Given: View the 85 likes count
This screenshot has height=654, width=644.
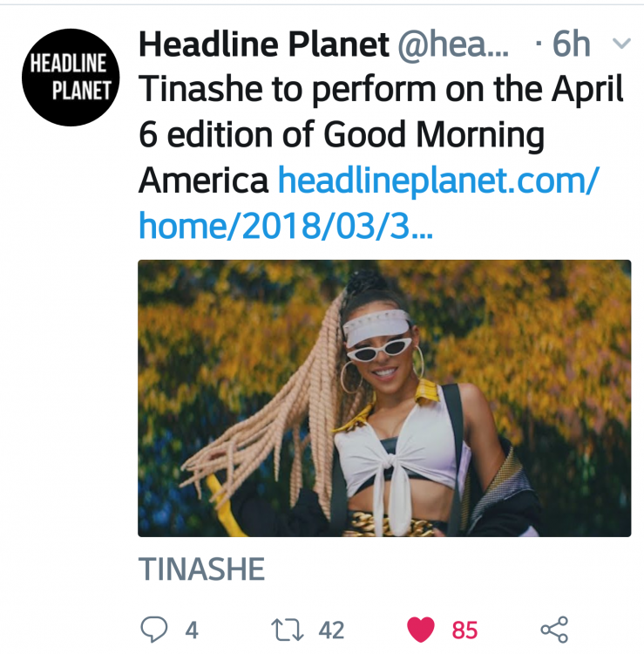Looking at the screenshot, I should [464, 630].
